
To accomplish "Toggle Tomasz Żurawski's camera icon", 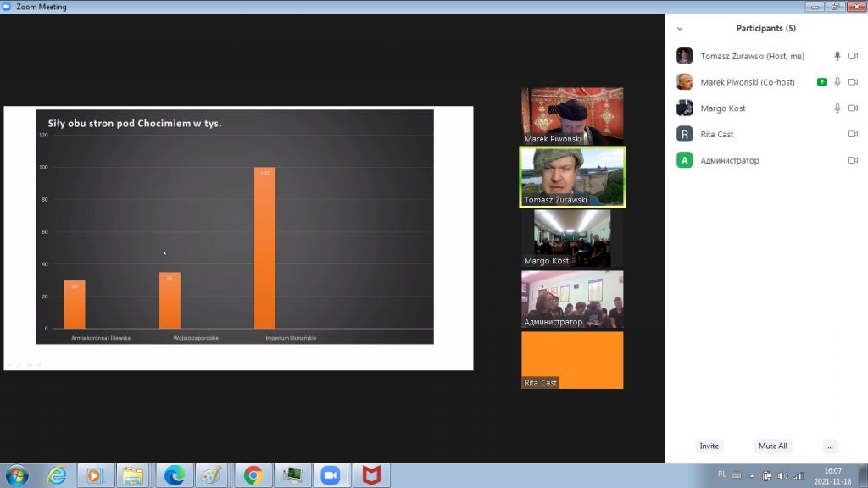I will 853,56.
